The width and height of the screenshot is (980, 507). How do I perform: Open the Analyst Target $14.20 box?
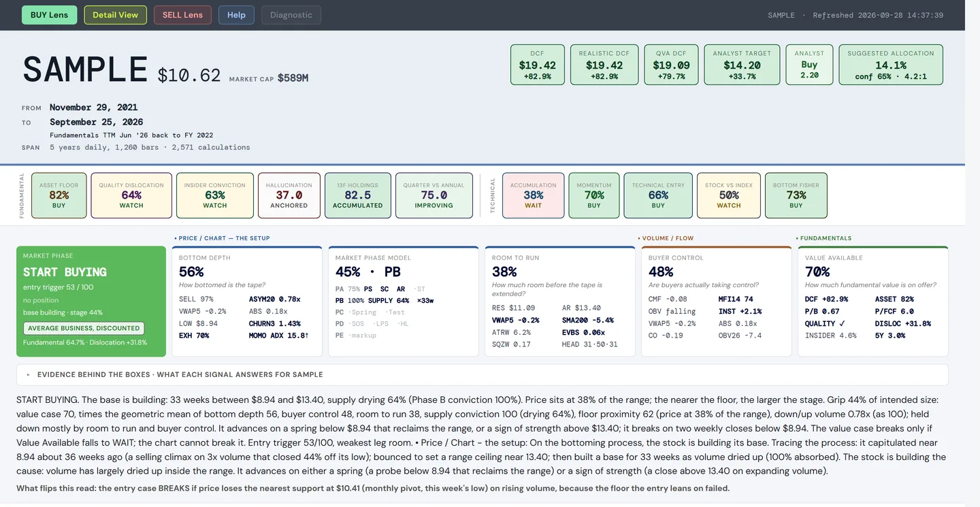(742, 65)
